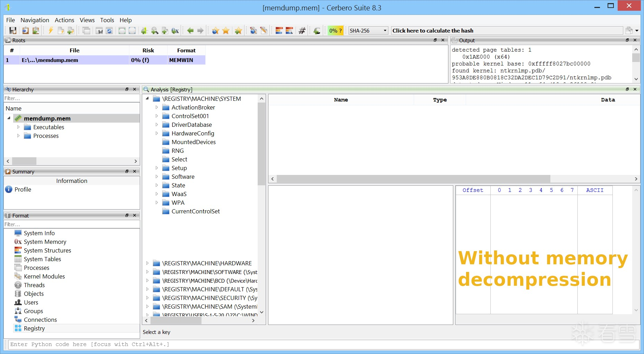Viewport: 644px width, 354px height.
Task: Open the Navigation menu
Action: pos(35,20)
